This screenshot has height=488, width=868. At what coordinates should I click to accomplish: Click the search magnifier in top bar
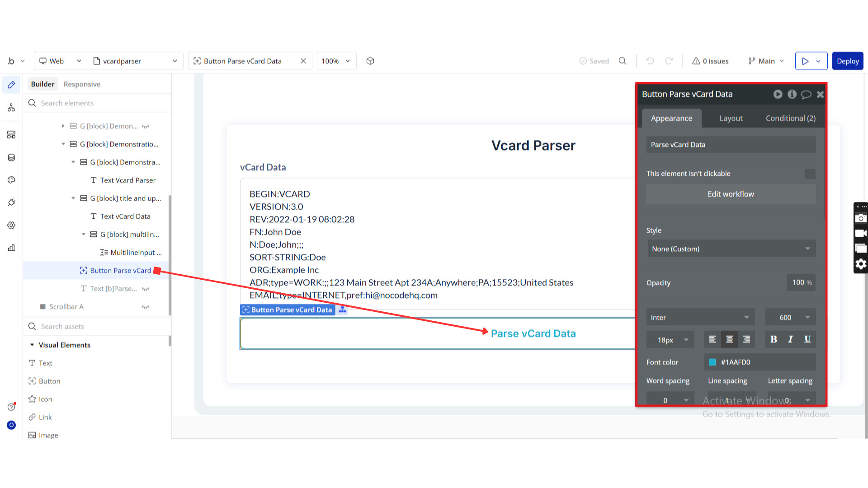(x=623, y=61)
